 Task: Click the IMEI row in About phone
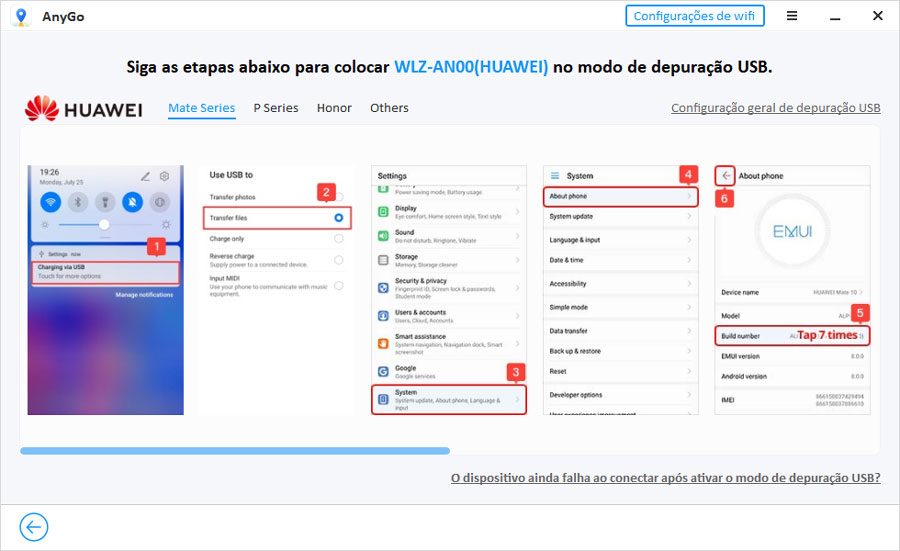pyautogui.click(x=792, y=400)
